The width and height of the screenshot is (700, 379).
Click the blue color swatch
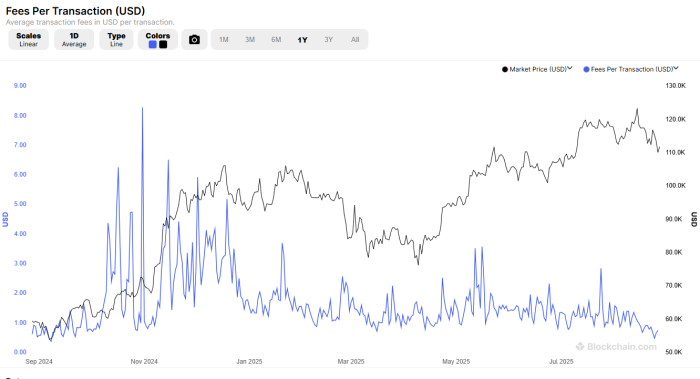153,45
